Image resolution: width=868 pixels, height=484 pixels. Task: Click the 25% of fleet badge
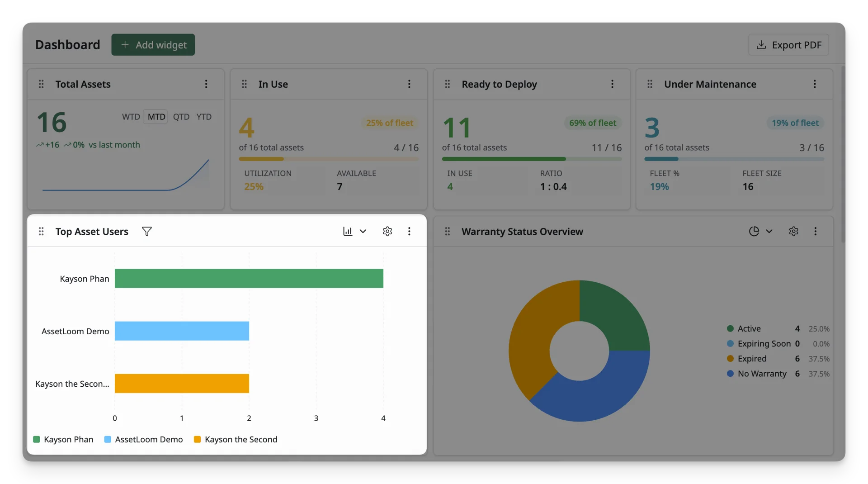click(x=389, y=123)
